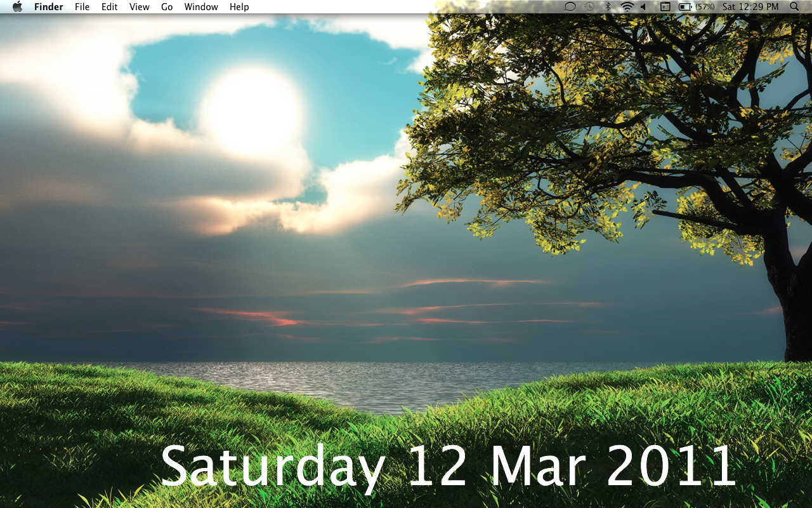Screen dimensions: 812x508
Task: Click the battery status icon
Action: pos(685,6)
